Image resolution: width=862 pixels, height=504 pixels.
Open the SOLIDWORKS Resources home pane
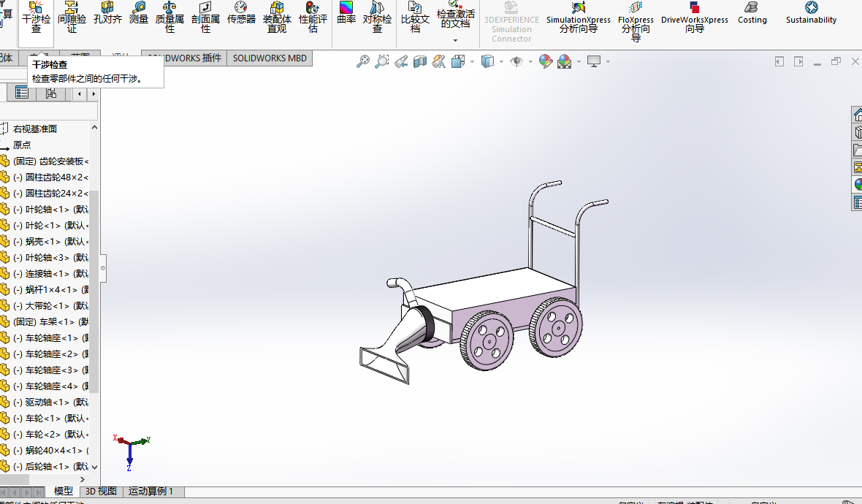857,115
